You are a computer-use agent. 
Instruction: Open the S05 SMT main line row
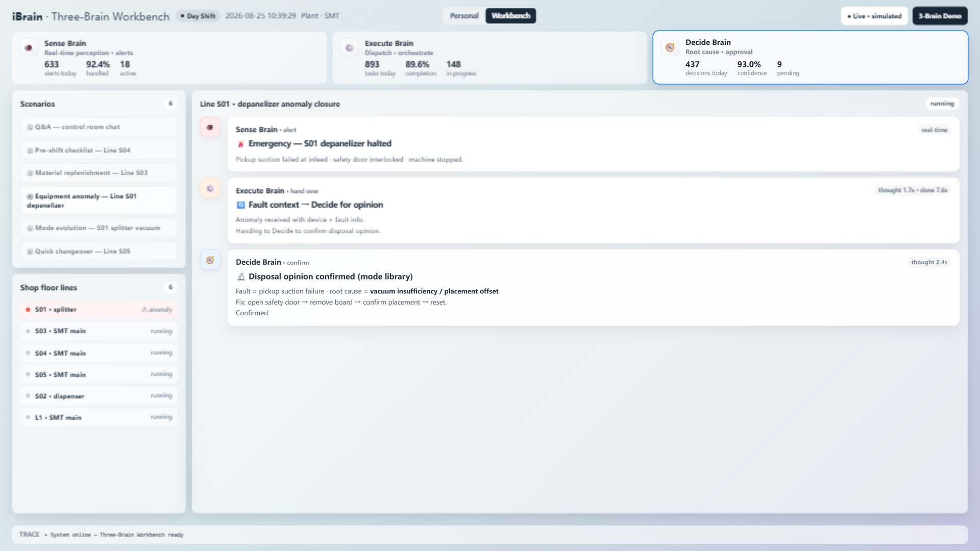point(99,374)
